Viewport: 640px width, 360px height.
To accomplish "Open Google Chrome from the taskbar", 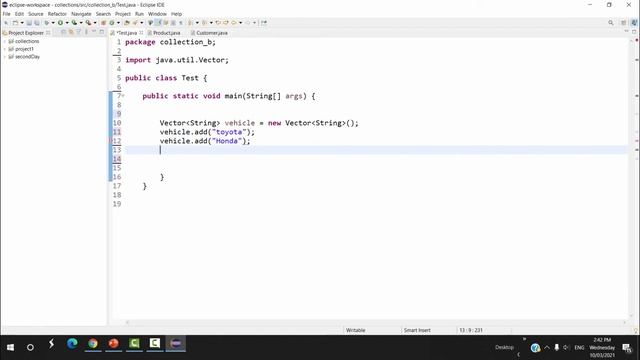I will pyautogui.click(x=93, y=344).
